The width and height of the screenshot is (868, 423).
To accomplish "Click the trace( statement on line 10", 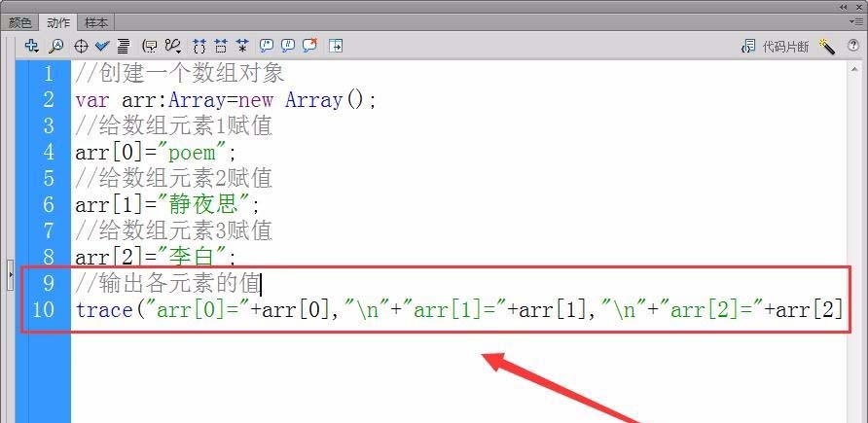I will pyautogui.click(x=459, y=309).
